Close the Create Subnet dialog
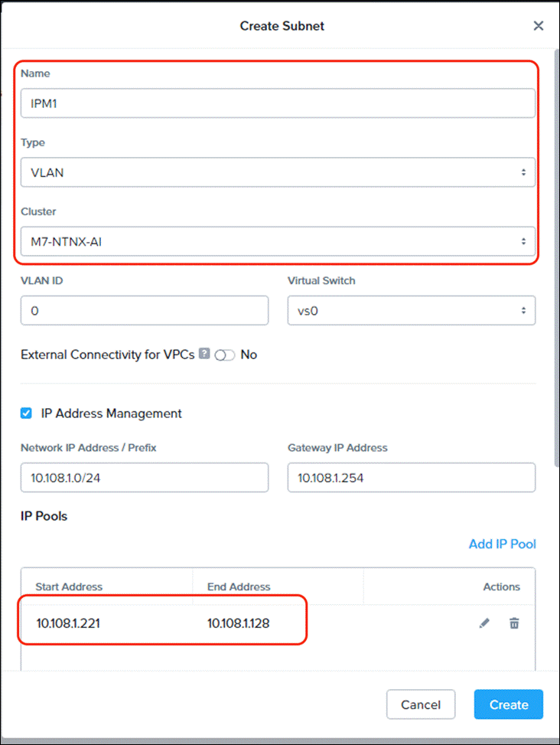Viewport: 560px width, 745px height. (x=538, y=26)
